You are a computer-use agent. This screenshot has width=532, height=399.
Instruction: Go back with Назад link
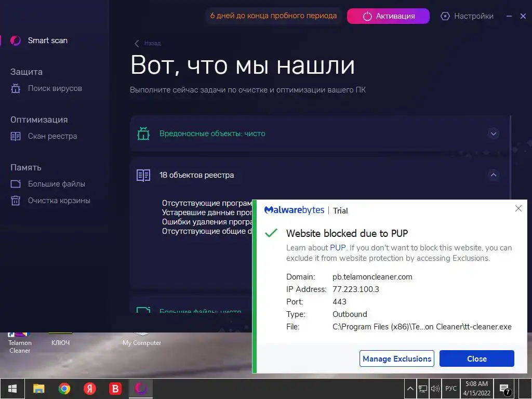pos(152,43)
